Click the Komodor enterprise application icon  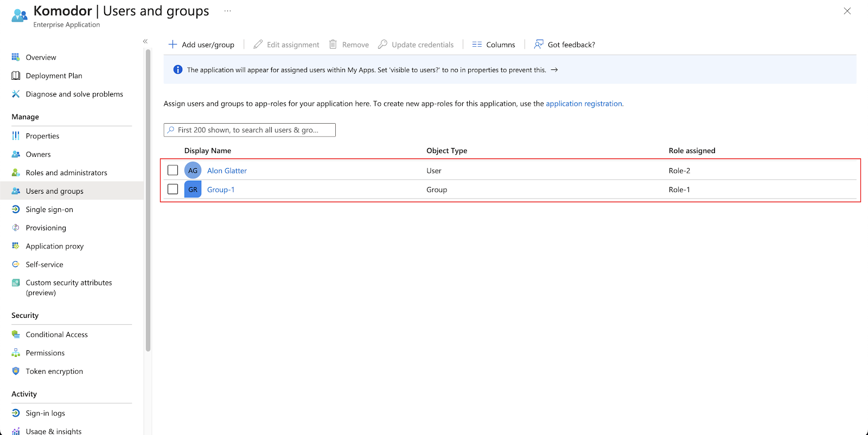(x=20, y=15)
